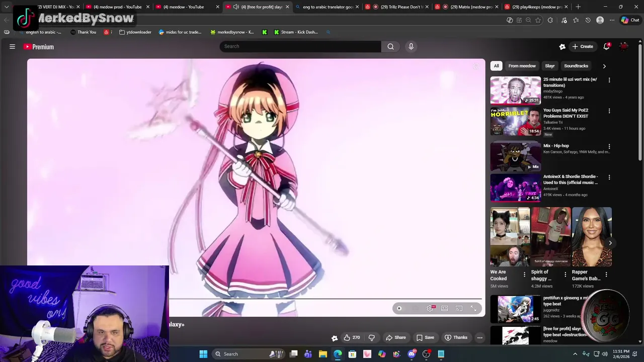
Task: Open Edge favorites list icon
Action: coord(576,20)
